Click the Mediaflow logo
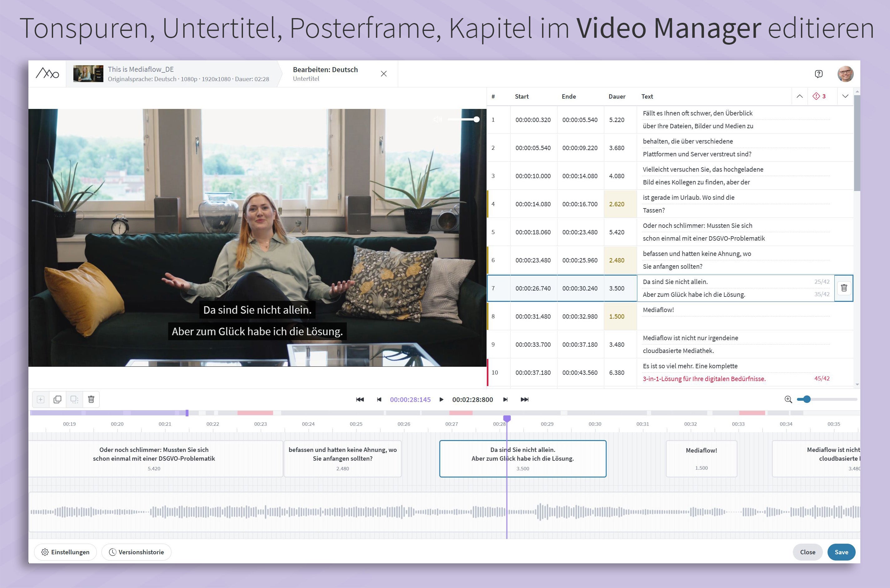 tap(47, 74)
